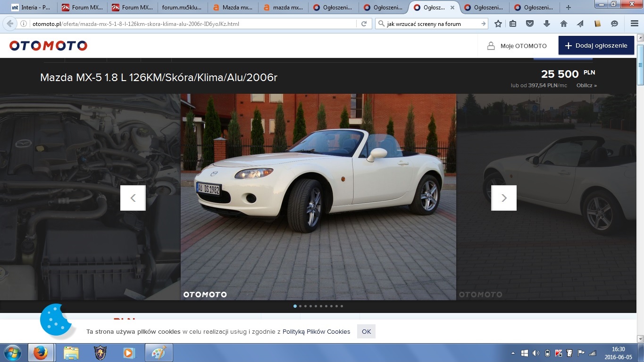The image size is (644, 362).
Task: Click the OTOMOTO logo in header
Action: pos(48,46)
